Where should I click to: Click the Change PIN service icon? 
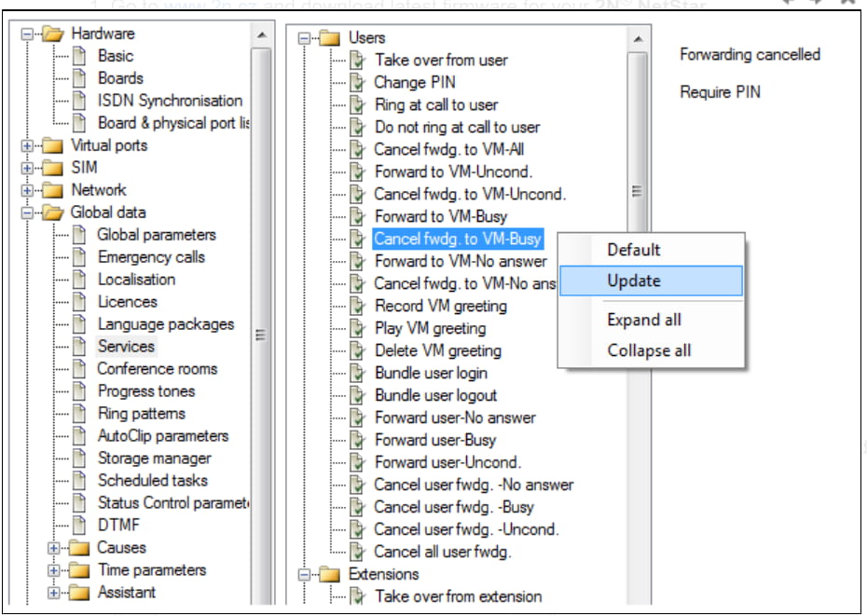[358, 82]
